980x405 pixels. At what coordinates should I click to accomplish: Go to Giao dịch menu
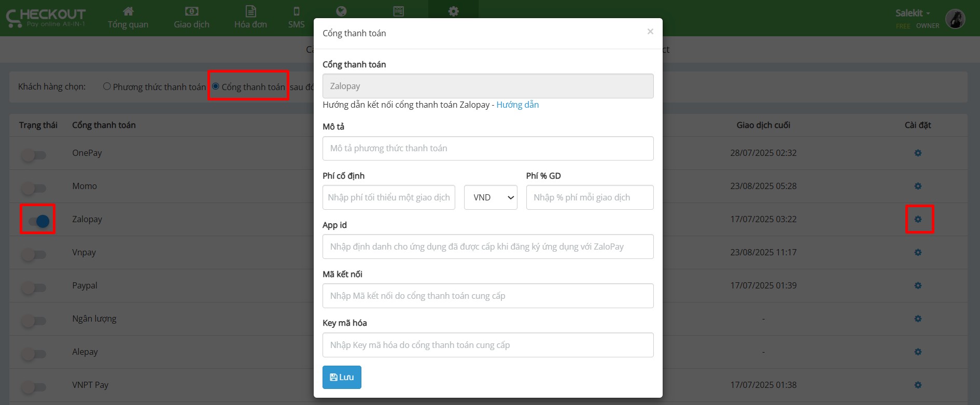(x=191, y=18)
